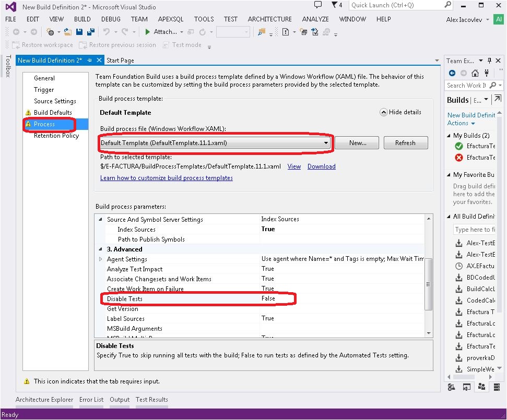Click the Team Explorer horizontal scrollbar thumb
This screenshot has width=507, height=420.
pos(464,377)
